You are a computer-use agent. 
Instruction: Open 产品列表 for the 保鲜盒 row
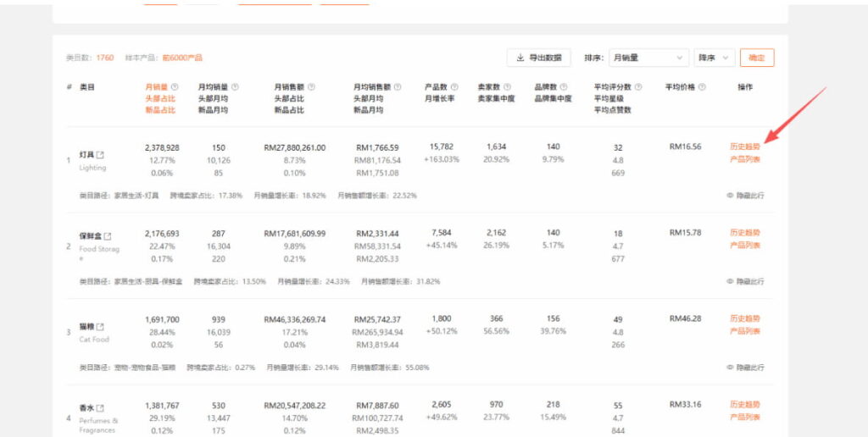[745, 246]
